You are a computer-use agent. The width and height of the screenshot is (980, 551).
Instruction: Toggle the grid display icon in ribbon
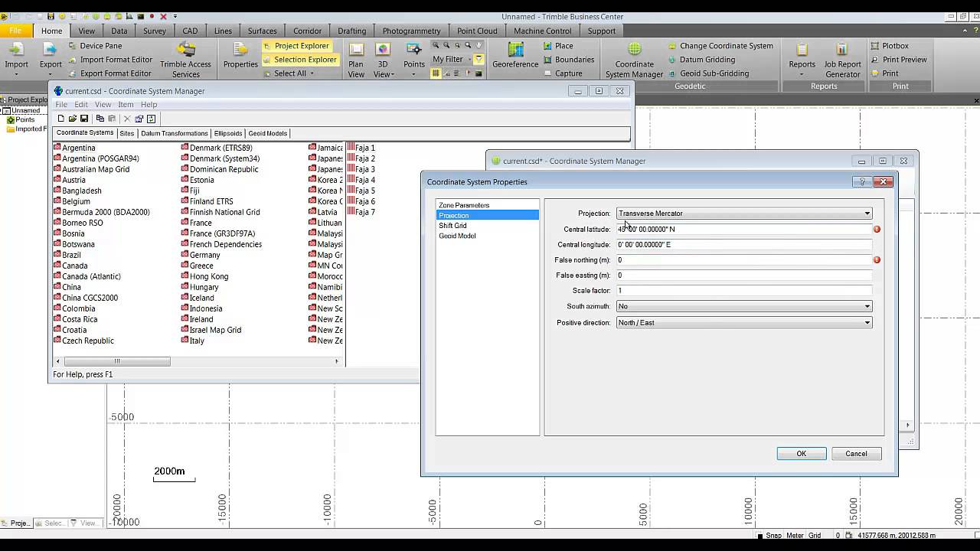(x=436, y=73)
